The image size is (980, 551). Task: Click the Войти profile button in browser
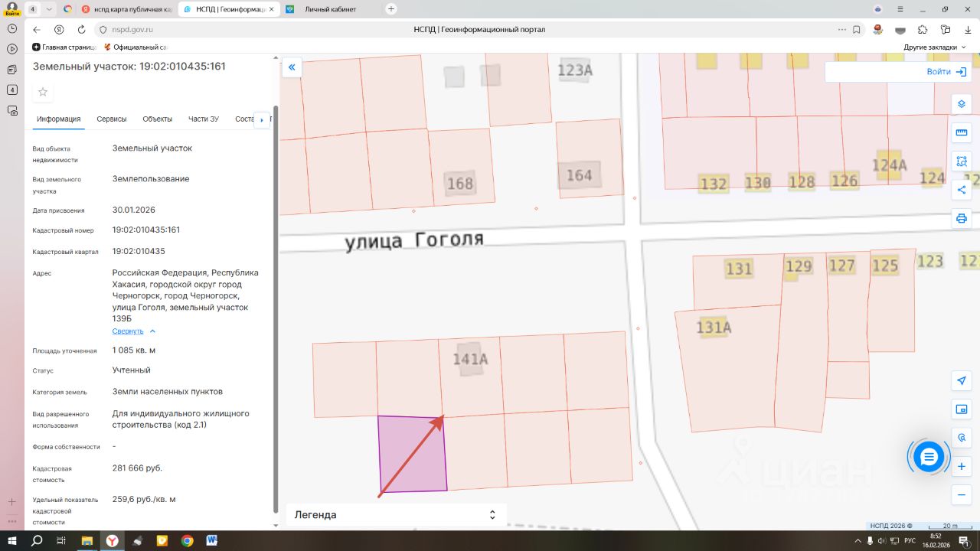click(12, 9)
